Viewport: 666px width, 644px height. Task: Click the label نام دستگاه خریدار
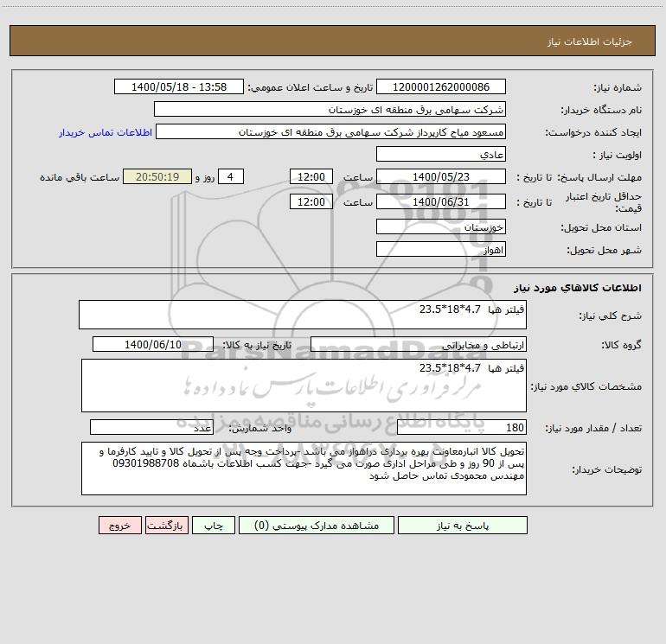(x=601, y=111)
